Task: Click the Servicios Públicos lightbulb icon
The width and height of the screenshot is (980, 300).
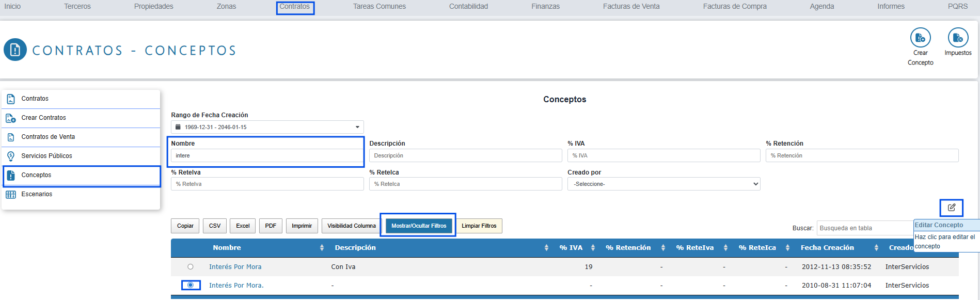Action: [11, 156]
